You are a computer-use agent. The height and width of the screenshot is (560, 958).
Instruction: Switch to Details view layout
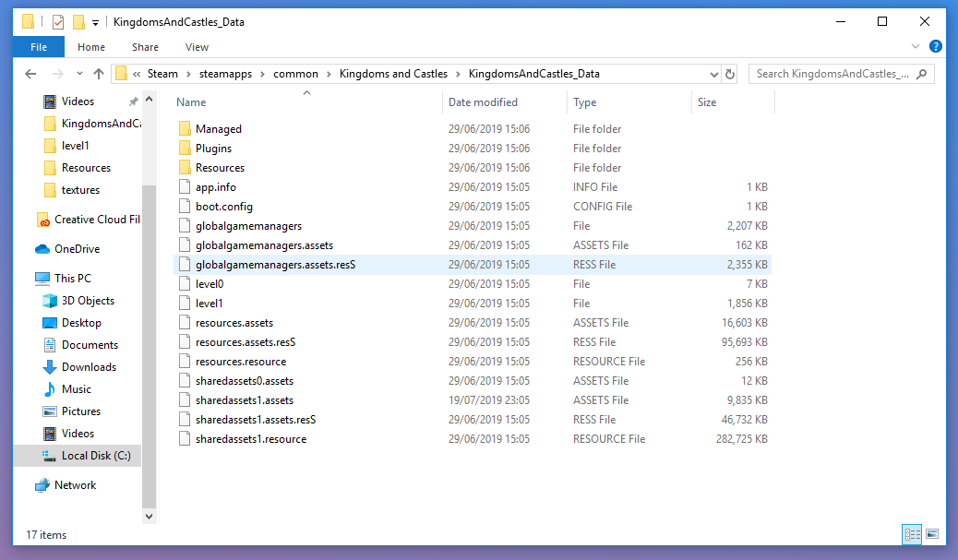(912, 534)
